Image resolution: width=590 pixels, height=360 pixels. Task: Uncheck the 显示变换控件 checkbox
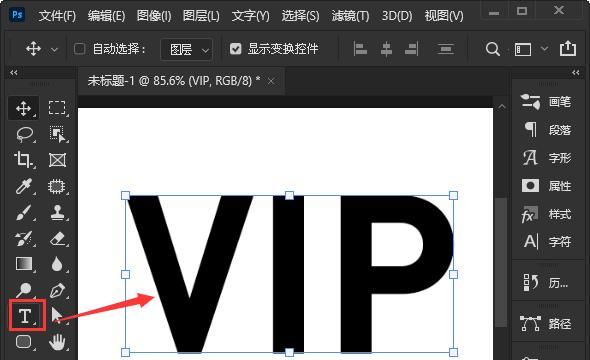click(236, 49)
